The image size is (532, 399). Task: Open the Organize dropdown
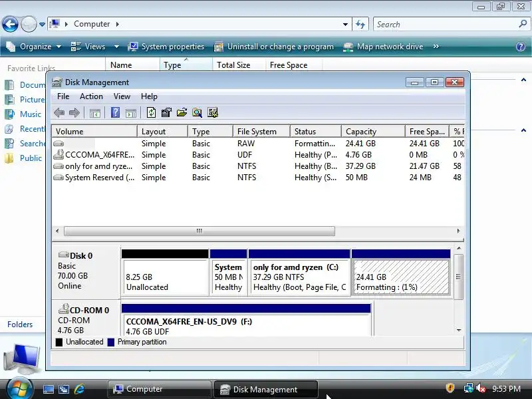(34, 47)
